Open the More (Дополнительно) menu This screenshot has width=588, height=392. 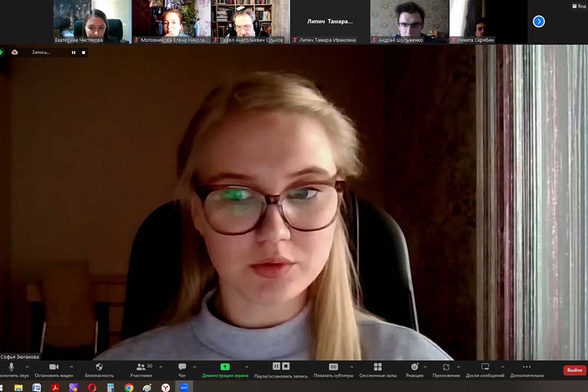pyautogui.click(x=526, y=367)
